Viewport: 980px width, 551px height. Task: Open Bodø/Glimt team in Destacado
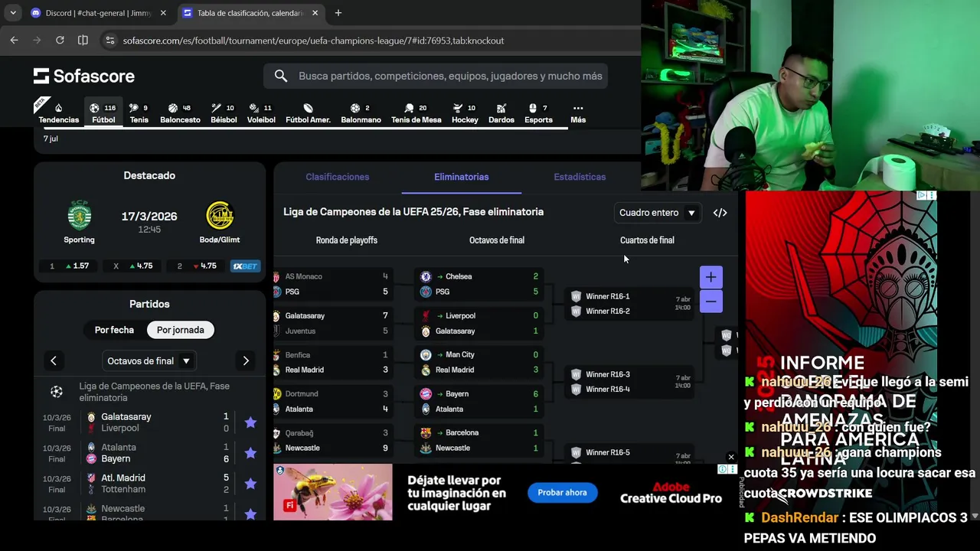tap(220, 222)
